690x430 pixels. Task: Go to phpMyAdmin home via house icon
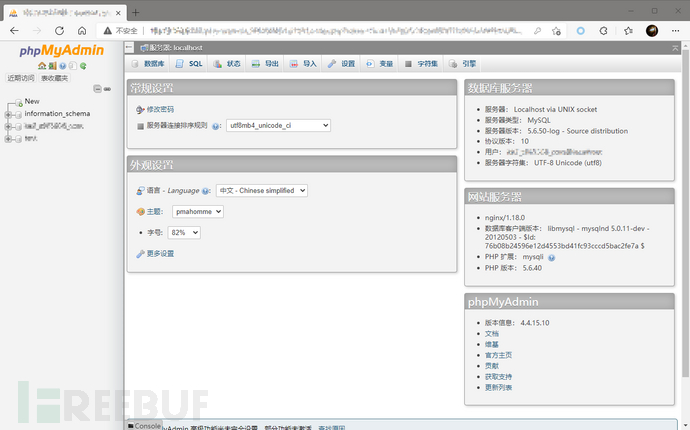point(42,66)
